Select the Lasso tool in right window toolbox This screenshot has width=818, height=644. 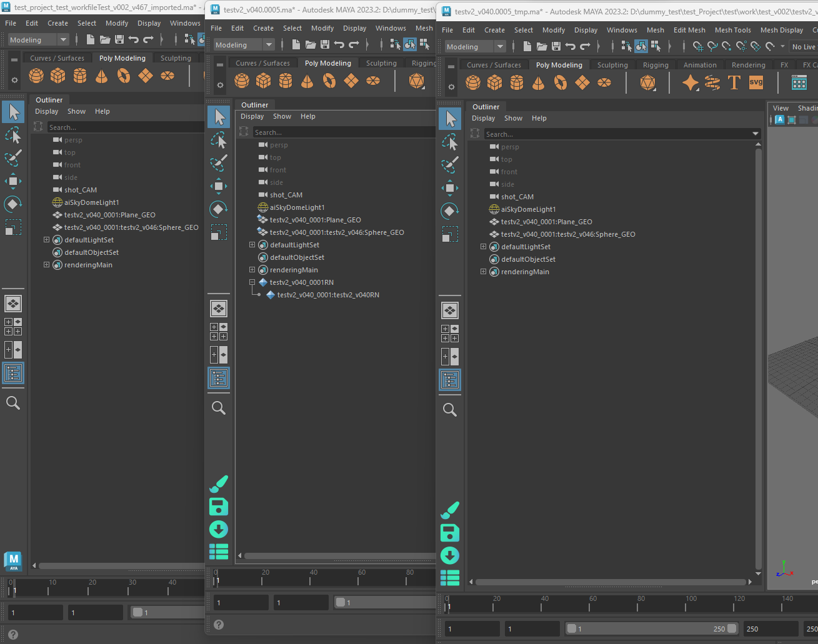pyautogui.click(x=450, y=142)
